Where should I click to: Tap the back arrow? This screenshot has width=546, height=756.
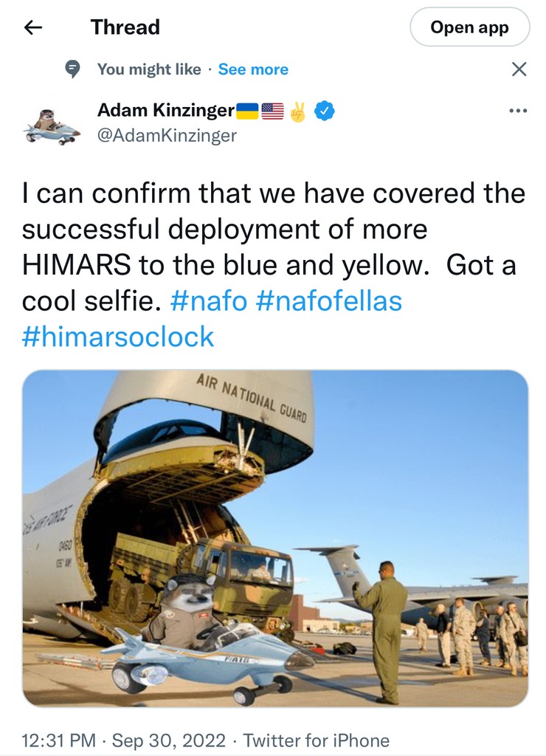(x=33, y=27)
